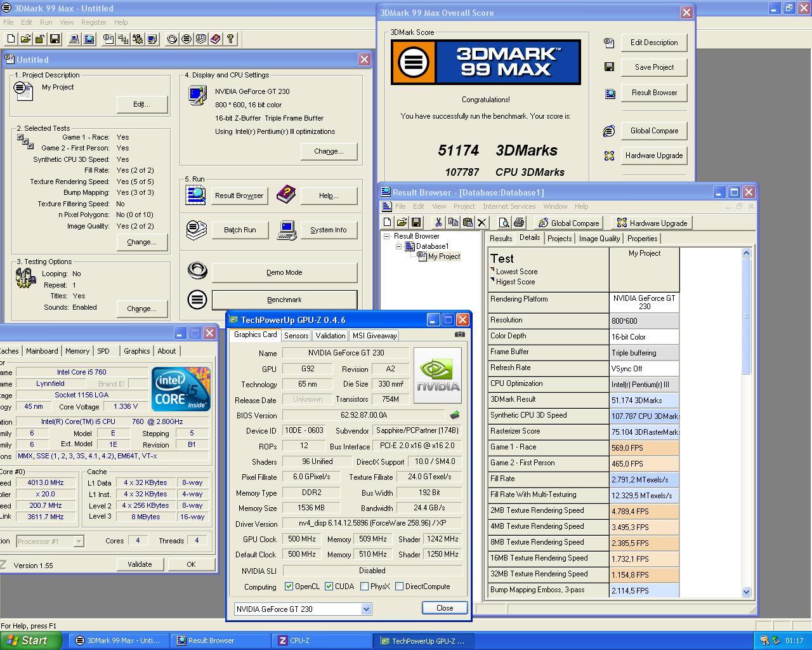Click the Open folder icon in Result Browser toolbar
The height and width of the screenshot is (650, 812).
[402, 223]
